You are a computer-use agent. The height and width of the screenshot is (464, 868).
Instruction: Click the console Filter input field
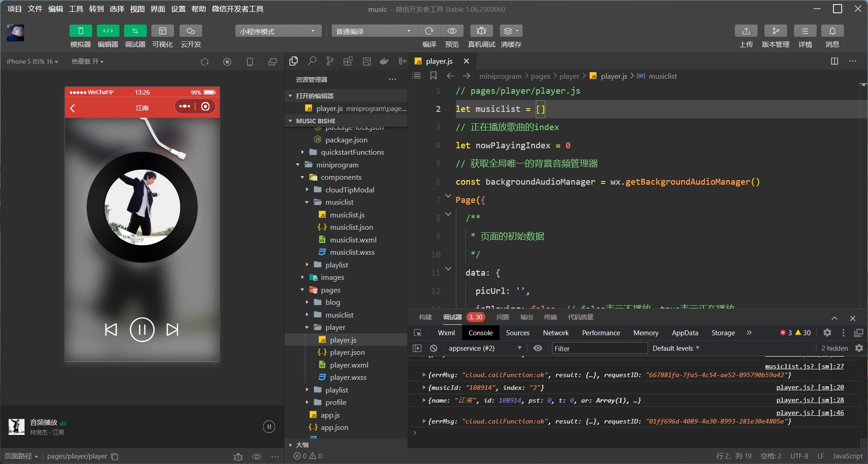(599, 348)
